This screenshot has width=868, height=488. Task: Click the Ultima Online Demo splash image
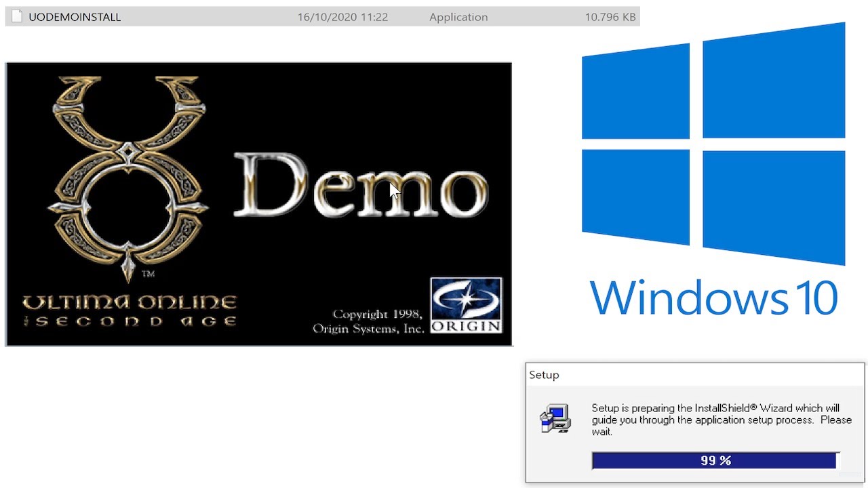(259, 204)
